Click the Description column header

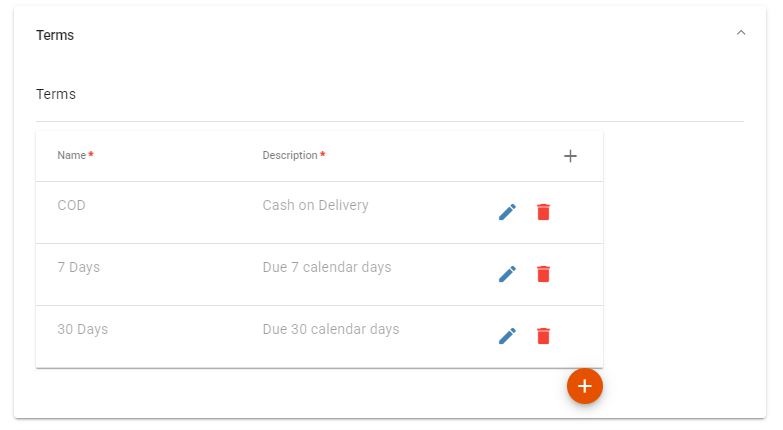tap(290, 155)
